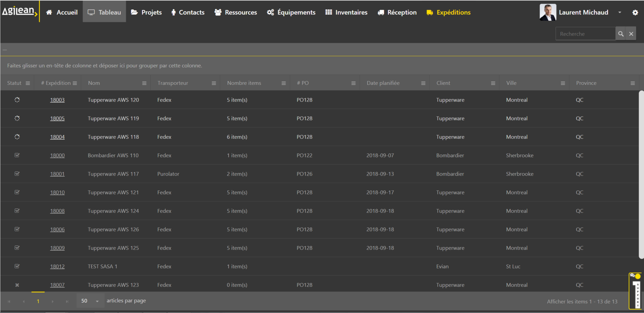This screenshot has height=313, width=644.
Task: Open the Statut column menu
Action: click(x=28, y=83)
